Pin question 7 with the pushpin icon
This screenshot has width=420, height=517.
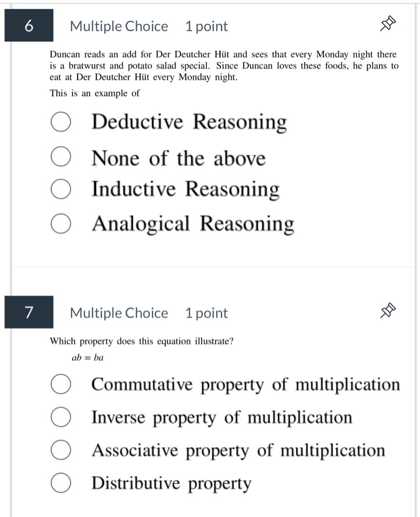click(x=388, y=312)
